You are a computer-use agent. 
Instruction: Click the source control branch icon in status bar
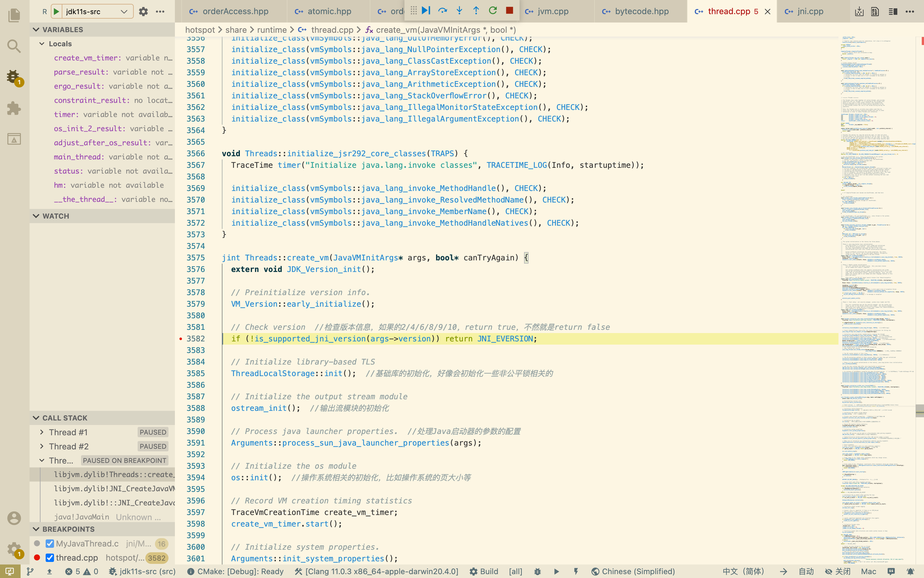(30, 571)
